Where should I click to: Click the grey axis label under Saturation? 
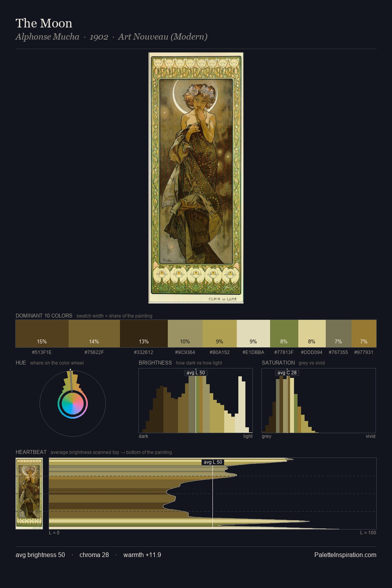(x=267, y=436)
